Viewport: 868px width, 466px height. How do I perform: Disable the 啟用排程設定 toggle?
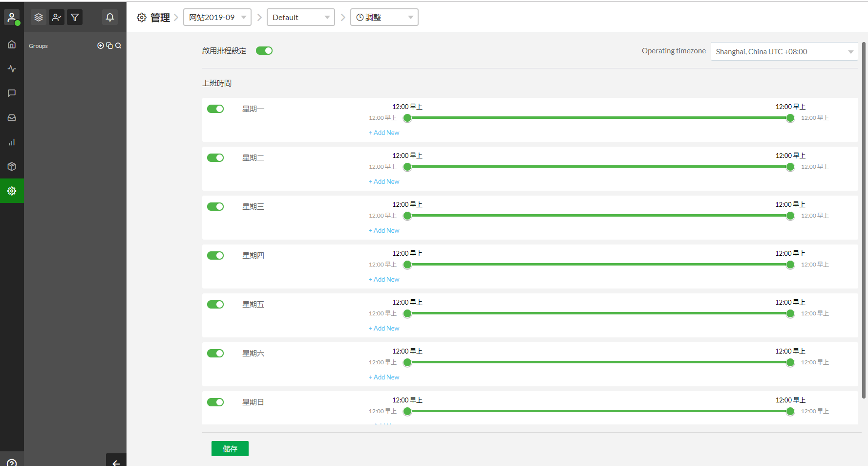tap(264, 51)
